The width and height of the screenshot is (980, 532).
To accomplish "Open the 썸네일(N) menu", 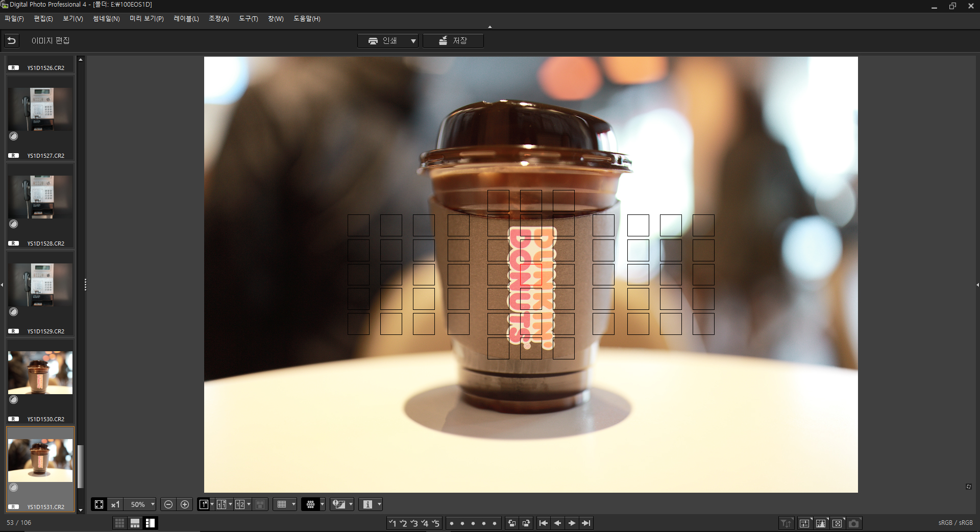I will click(106, 18).
